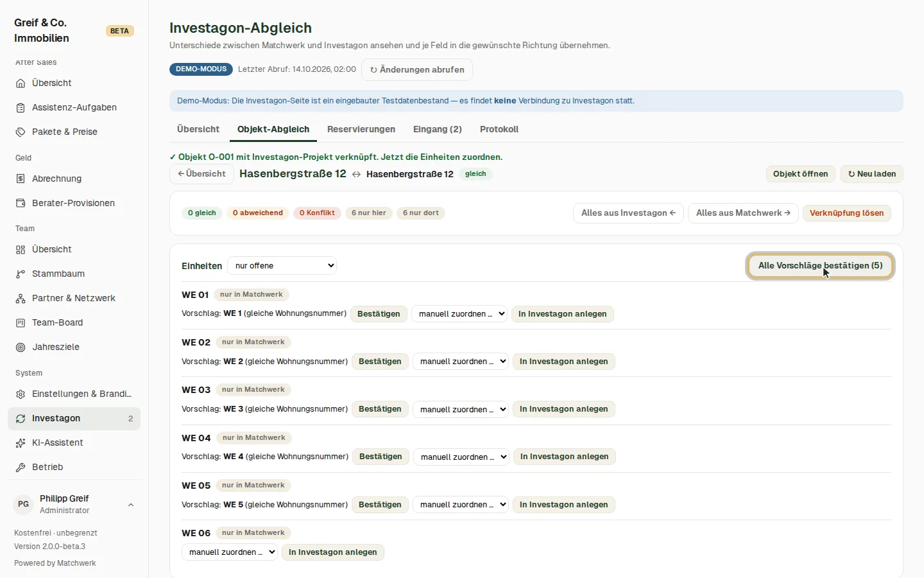Expand the Philipp Greif user menu chevron
The image size is (924, 578).
click(131, 505)
